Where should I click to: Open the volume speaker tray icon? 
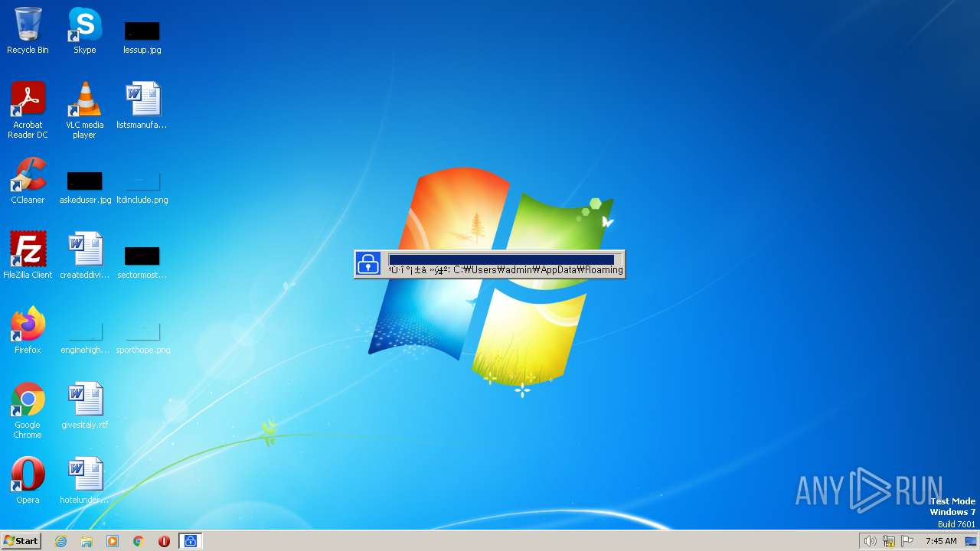pyautogui.click(x=870, y=541)
